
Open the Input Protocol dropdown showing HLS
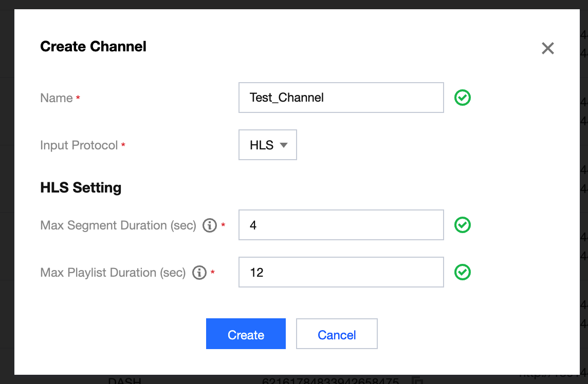point(268,145)
